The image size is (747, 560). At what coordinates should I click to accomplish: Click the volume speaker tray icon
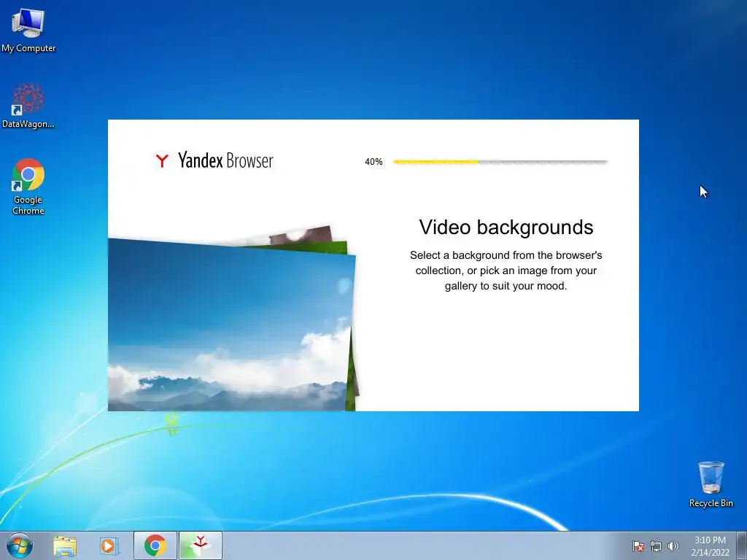673,546
